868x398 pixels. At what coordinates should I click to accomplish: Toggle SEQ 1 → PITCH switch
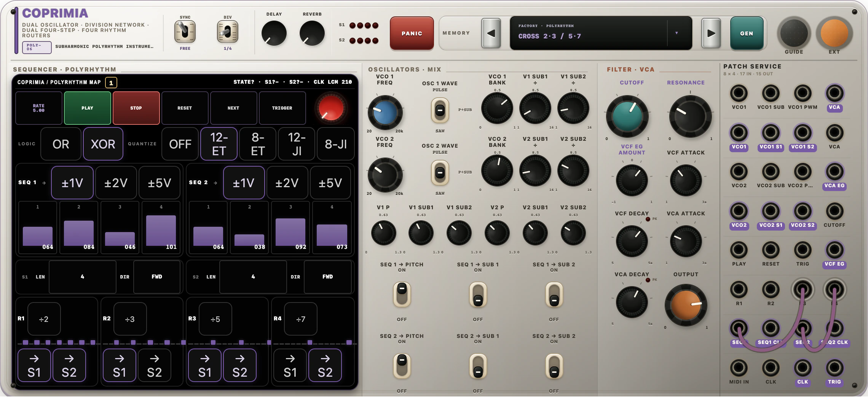[402, 294]
